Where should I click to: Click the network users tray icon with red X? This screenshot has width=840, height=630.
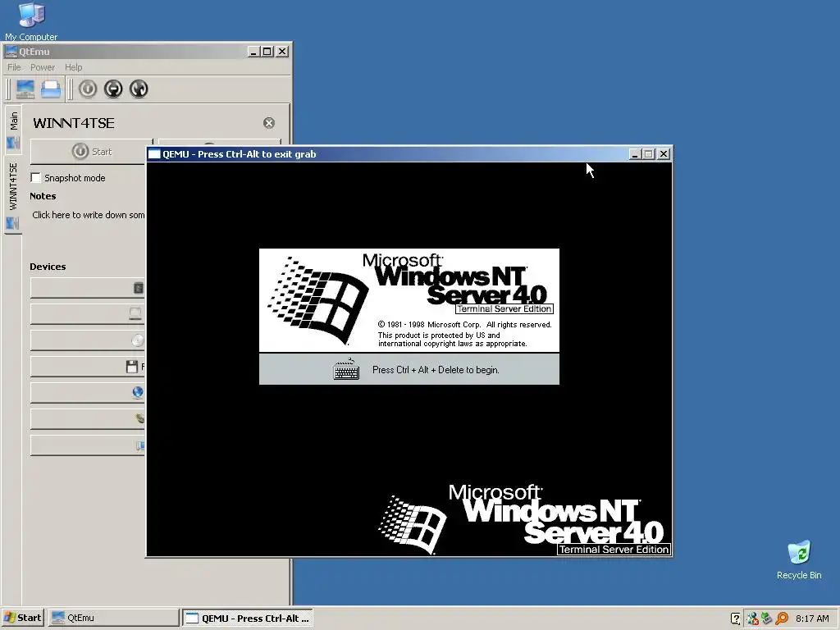[x=752, y=619]
